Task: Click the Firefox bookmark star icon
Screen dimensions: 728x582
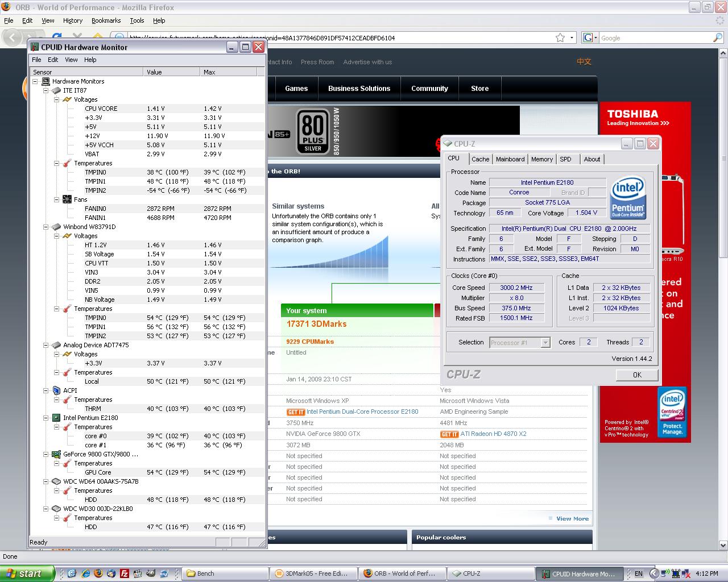Action: click(x=560, y=38)
